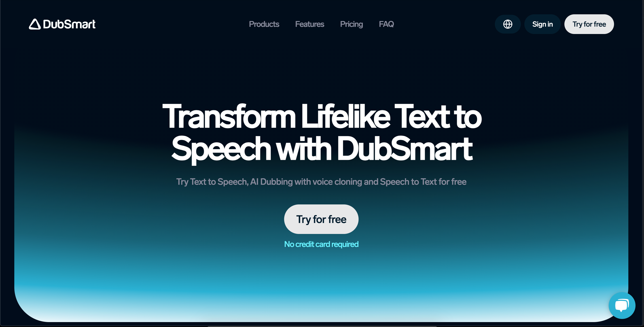The height and width of the screenshot is (327, 644).
Task: Click the Sign in button
Action: (x=543, y=24)
